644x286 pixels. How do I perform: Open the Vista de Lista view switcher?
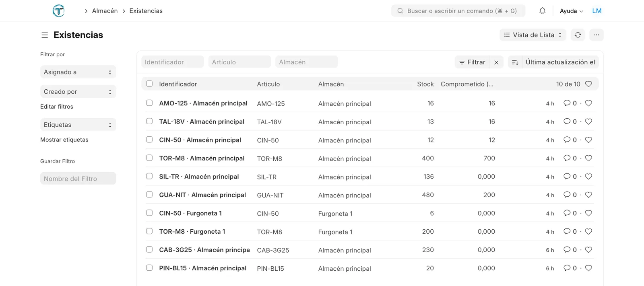point(533,35)
